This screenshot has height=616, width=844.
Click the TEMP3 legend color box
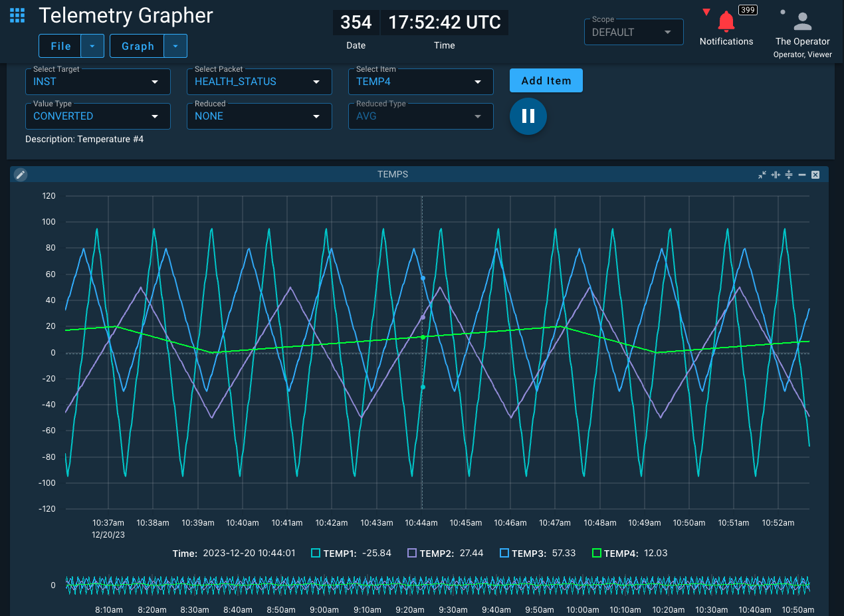pyautogui.click(x=504, y=553)
